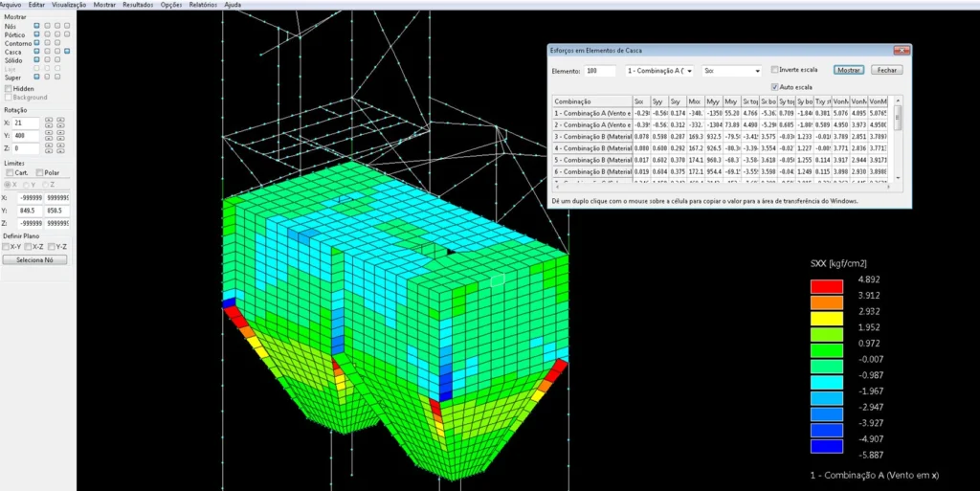Viewport: 980px width, 491px height.
Task: Click highlighted fourth Casca display icon
Action: 66,51
